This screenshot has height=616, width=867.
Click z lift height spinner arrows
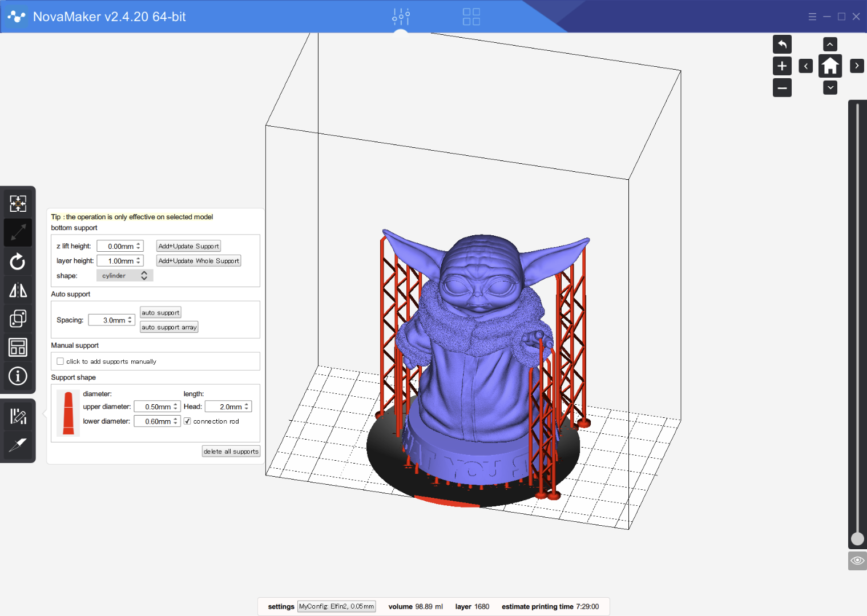pyautogui.click(x=138, y=246)
